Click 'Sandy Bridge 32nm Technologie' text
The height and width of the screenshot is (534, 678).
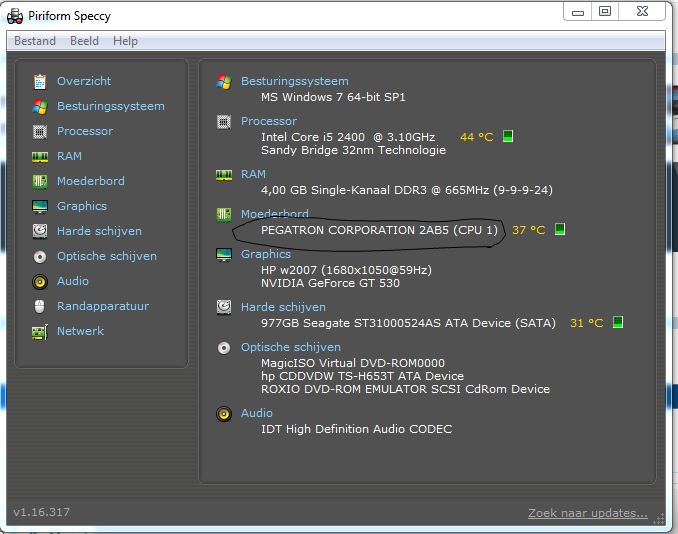click(353, 150)
